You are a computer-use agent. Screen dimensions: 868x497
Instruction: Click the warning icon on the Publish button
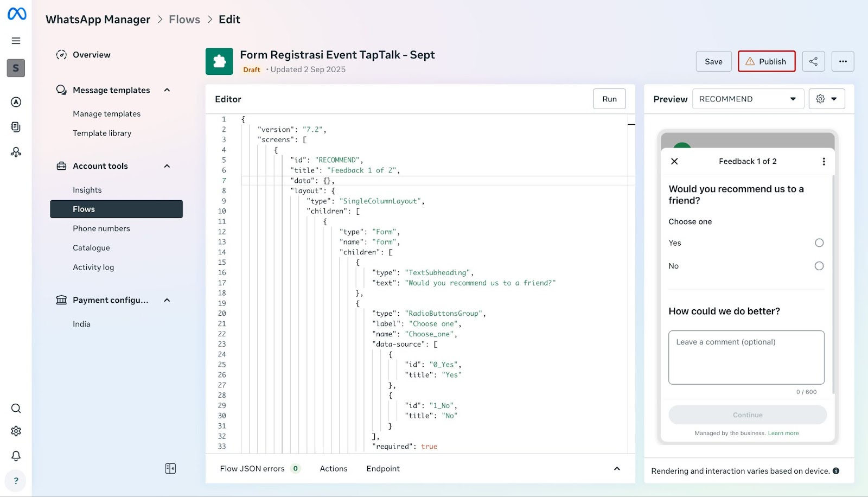(x=750, y=61)
